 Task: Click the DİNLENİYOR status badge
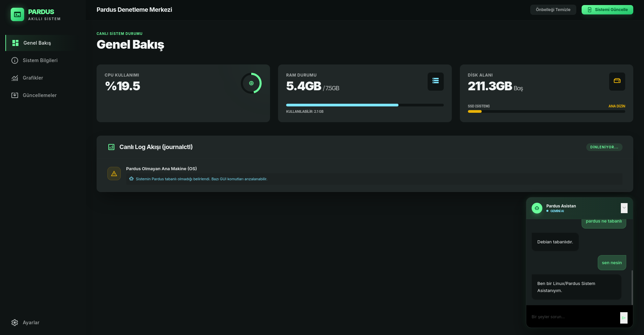(604, 147)
